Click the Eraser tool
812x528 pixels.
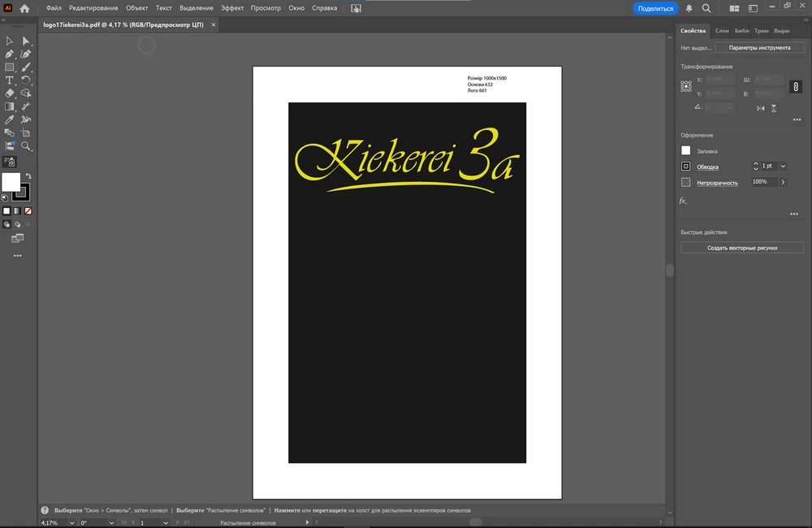click(x=10, y=93)
